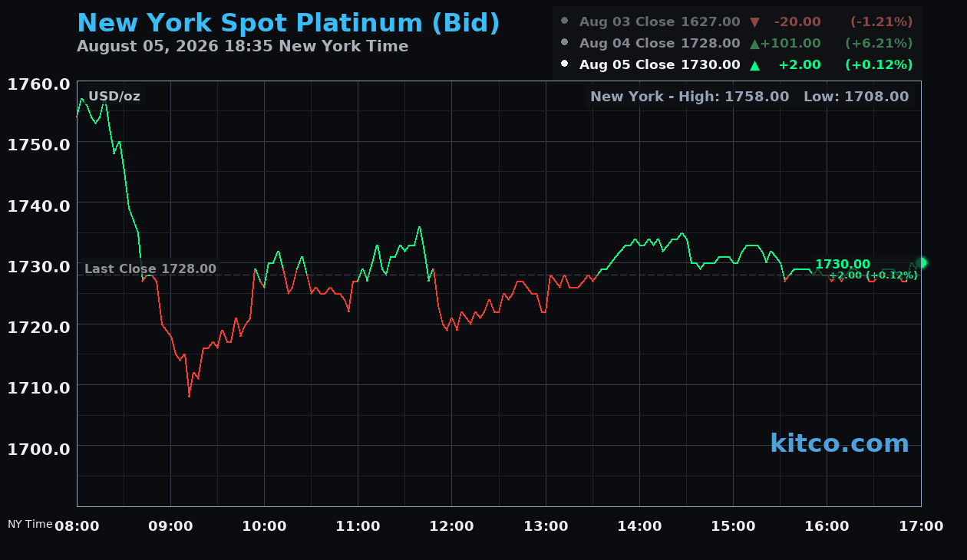Viewport: 967px width, 560px height.
Task: Click the red down arrow for Aug 03
Action: coord(754,22)
